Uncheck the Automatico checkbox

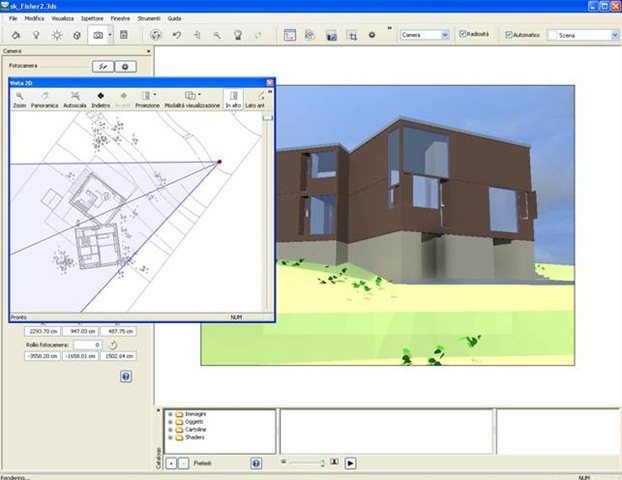pos(509,35)
